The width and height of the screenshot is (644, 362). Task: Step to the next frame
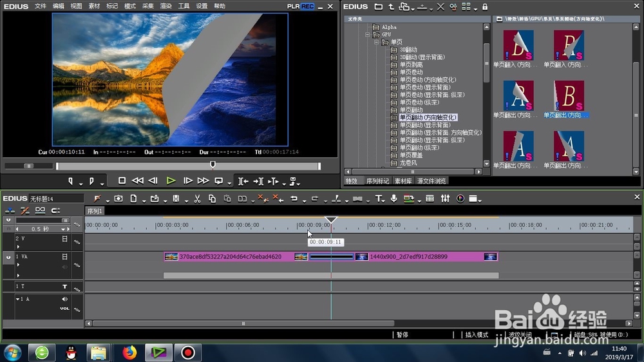pyautogui.click(x=187, y=181)
